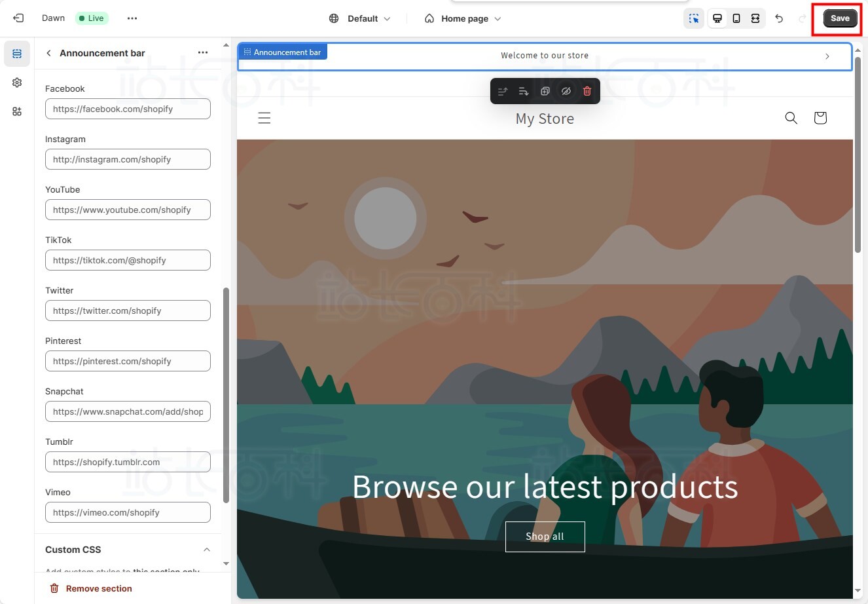The height and width of the screenshot is (604, 868).
Task: Delete section using red trash icon
Action: pos(587,91)
